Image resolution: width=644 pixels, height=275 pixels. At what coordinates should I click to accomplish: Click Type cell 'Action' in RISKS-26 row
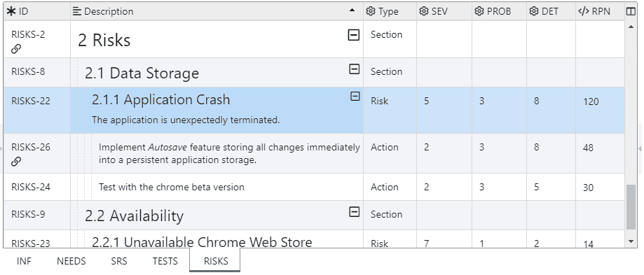click(x=385, y=147)
